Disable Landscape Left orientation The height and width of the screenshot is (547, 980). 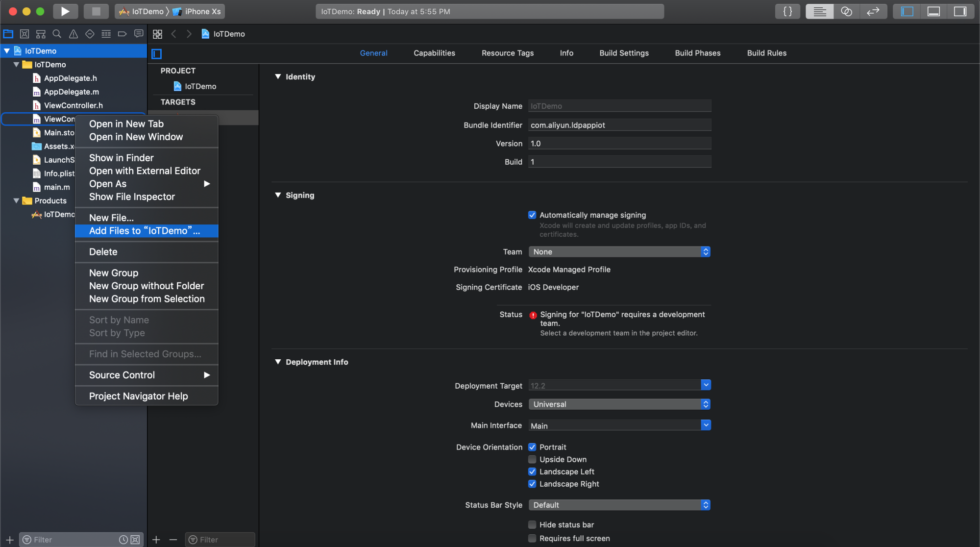tap(532, 472)
